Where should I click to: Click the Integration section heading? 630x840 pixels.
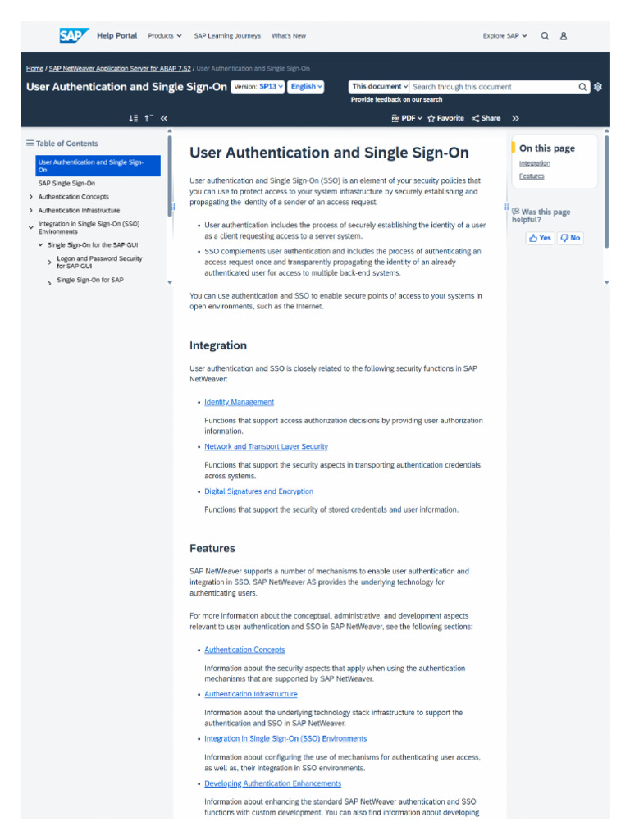218,345
